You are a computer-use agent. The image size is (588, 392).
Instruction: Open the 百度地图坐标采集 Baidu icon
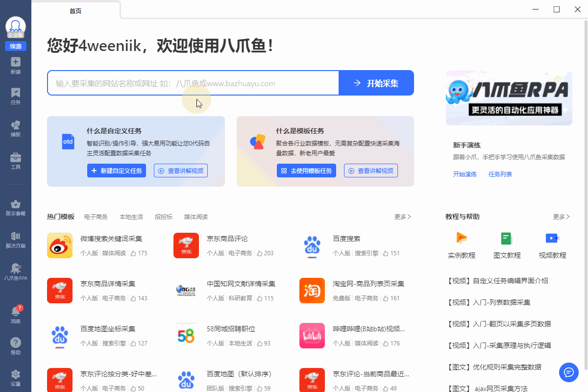tap(60, 336)
